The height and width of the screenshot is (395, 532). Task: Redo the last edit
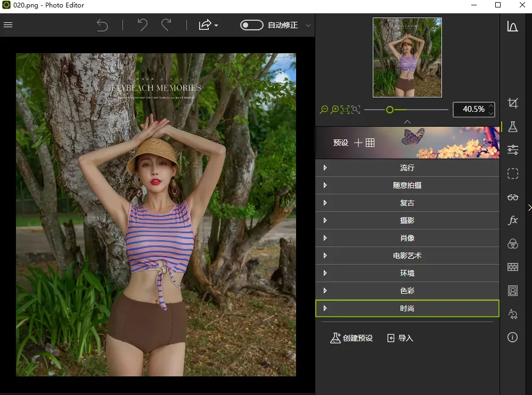[x=166, y=25]
